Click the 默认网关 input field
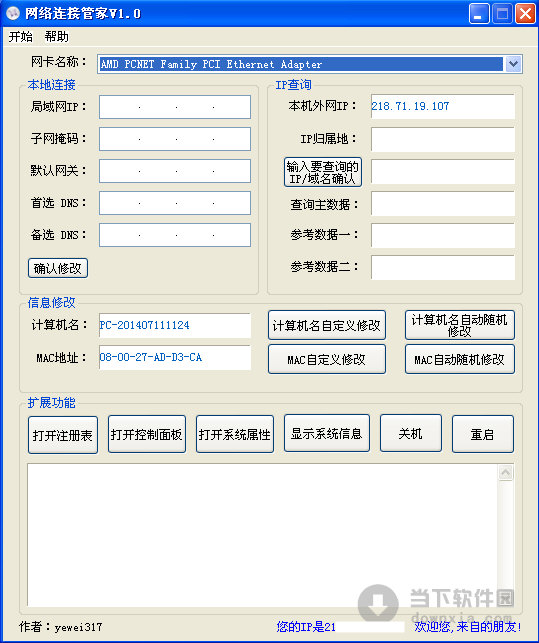The image size is (539, 643). [175, 171]
